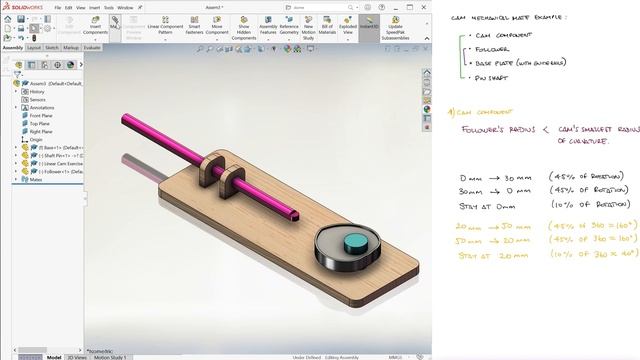Click Assembly Features tool

[268, 25]
